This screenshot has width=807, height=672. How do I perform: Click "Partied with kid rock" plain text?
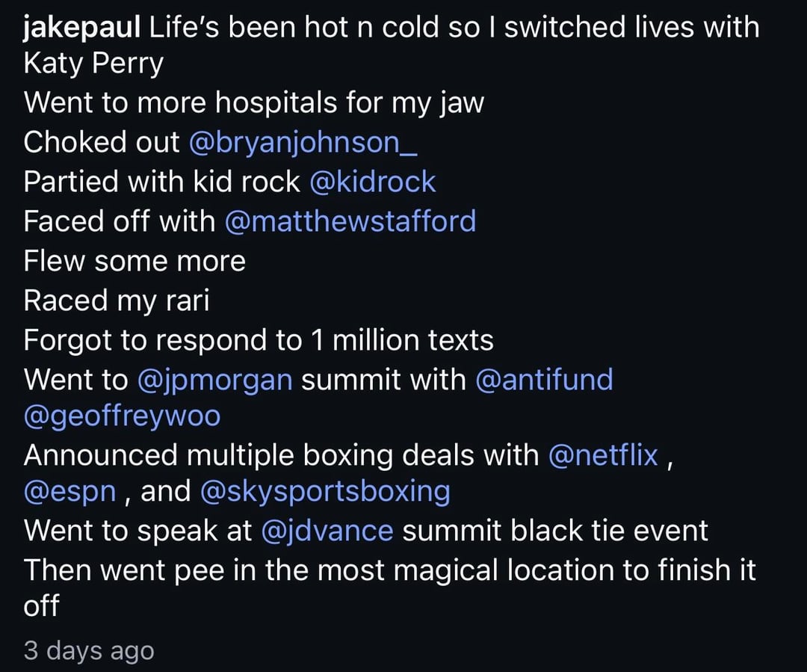click(161, 182)
